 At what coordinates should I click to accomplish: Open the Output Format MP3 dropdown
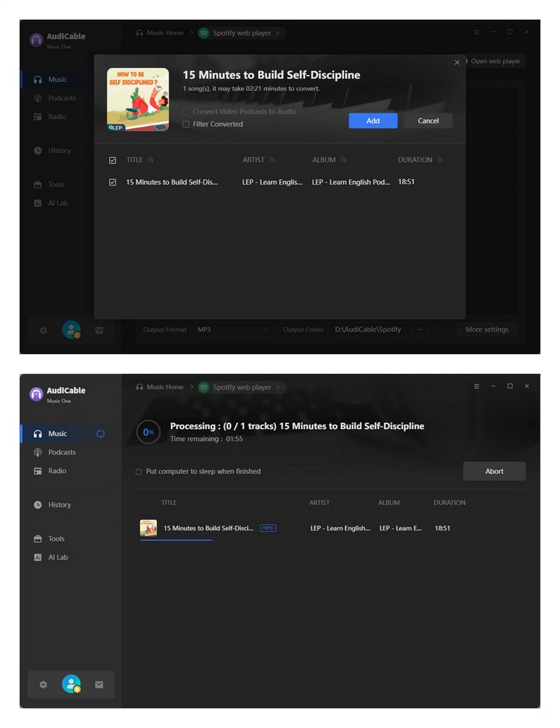[x=231, y=330]
